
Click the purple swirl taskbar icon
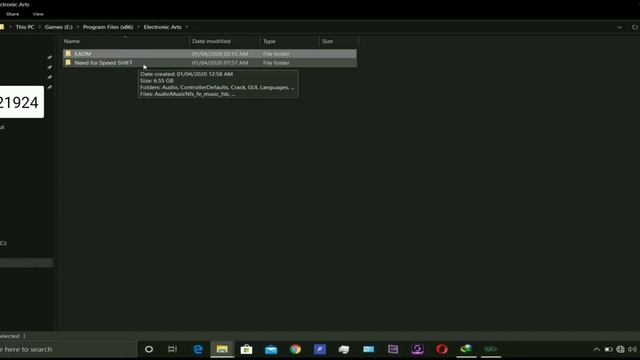pos(417,349)
